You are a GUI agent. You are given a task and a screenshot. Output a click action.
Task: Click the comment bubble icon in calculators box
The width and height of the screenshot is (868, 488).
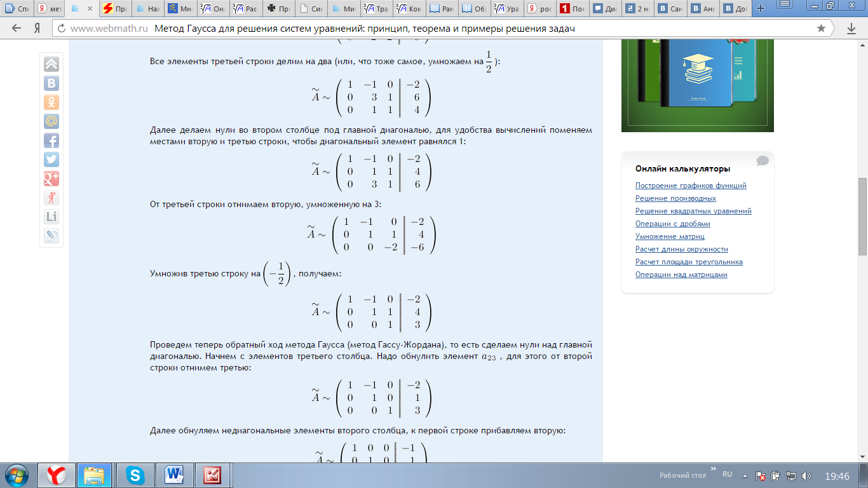[x=763, y=161]
